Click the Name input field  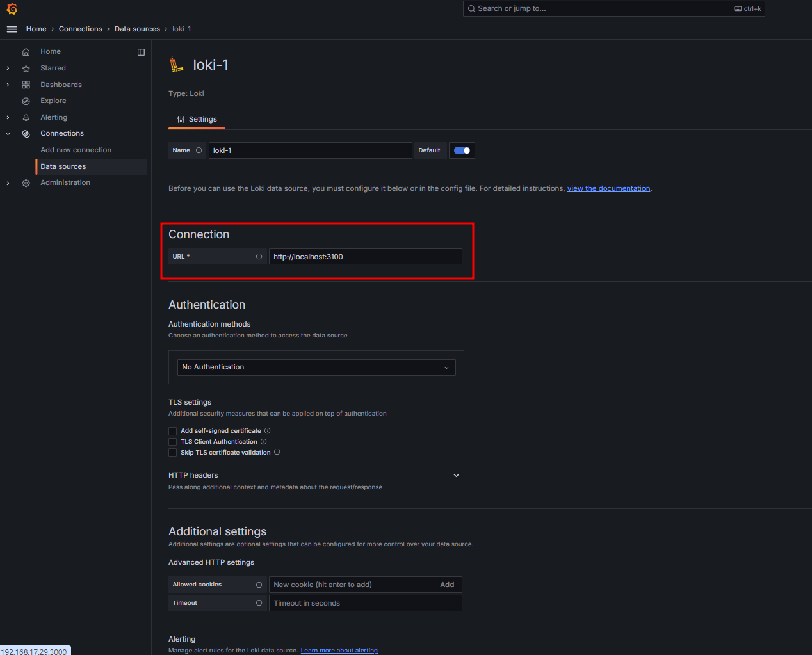point(310,150)
